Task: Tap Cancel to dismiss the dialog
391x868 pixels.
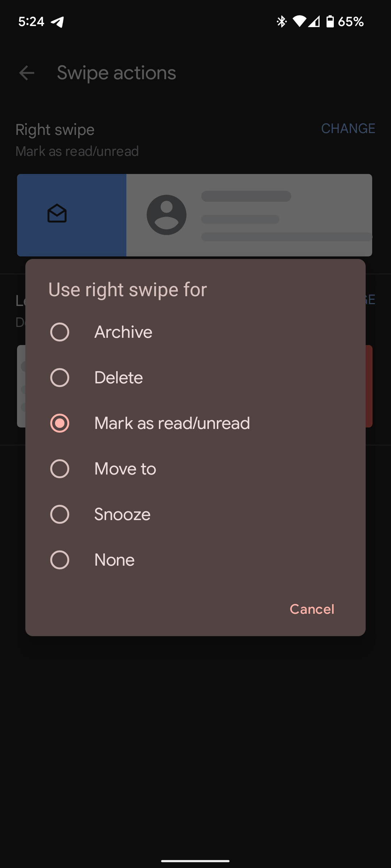Action: pyautogui.click(x=312, y=609)
